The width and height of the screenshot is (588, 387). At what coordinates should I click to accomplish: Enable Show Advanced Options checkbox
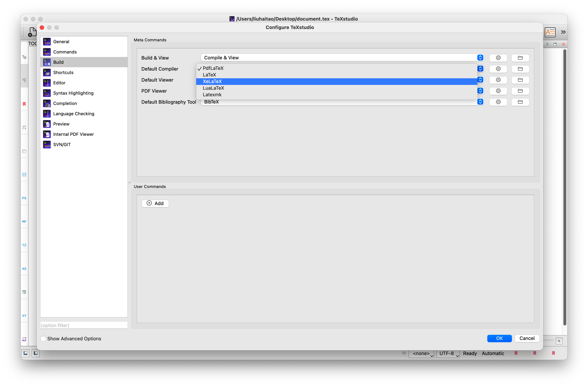pos(43,338)
